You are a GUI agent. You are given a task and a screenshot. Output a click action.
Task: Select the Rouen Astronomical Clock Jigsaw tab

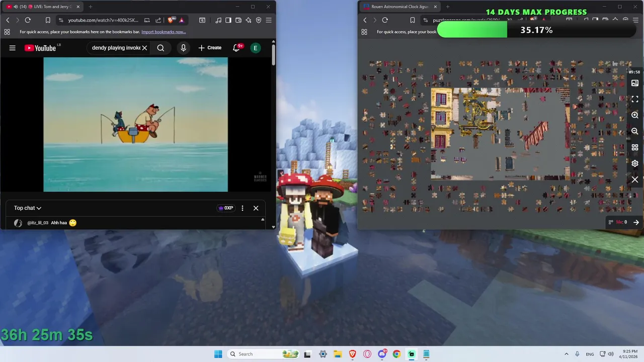point(400,7)
